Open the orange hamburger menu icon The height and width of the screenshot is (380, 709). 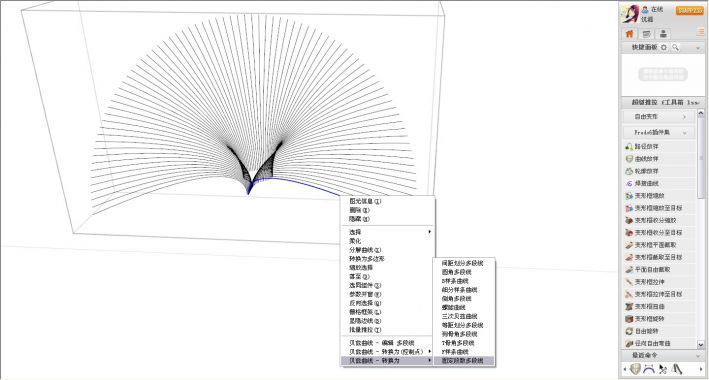(x=701, y=31)
